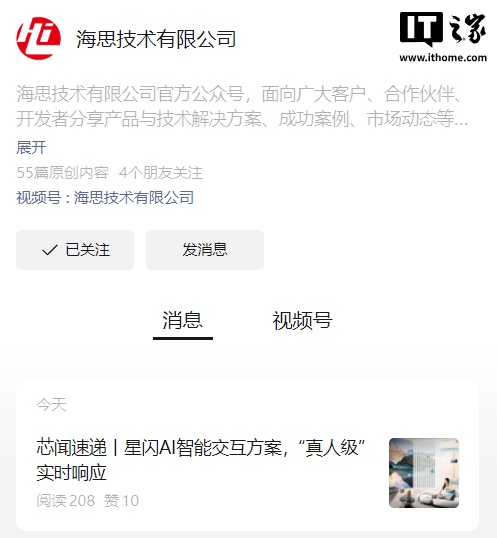497x538 pixels.
Task: Expand the description with 展开
Action: click(x=31, y=148)
